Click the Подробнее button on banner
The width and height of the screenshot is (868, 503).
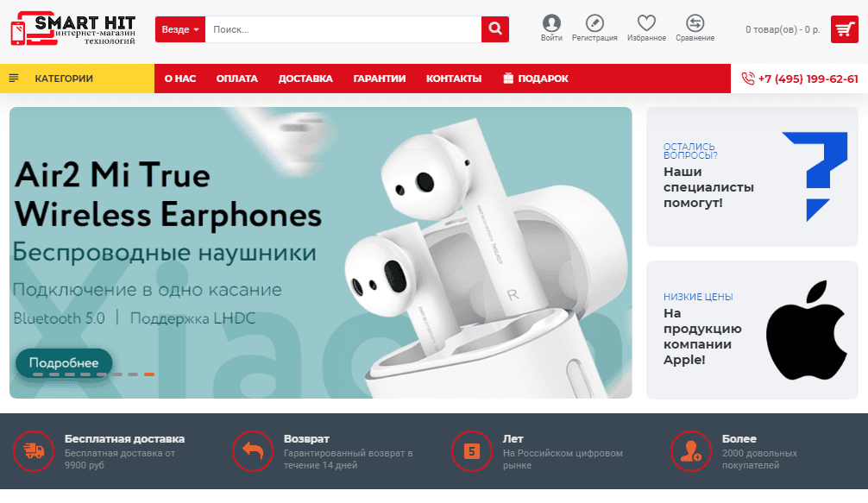pyautogui.click(x=63, y=362)
